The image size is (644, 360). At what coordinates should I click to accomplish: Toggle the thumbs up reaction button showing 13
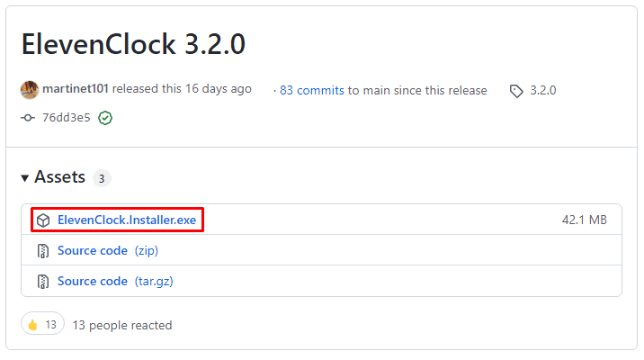(42, 323)
